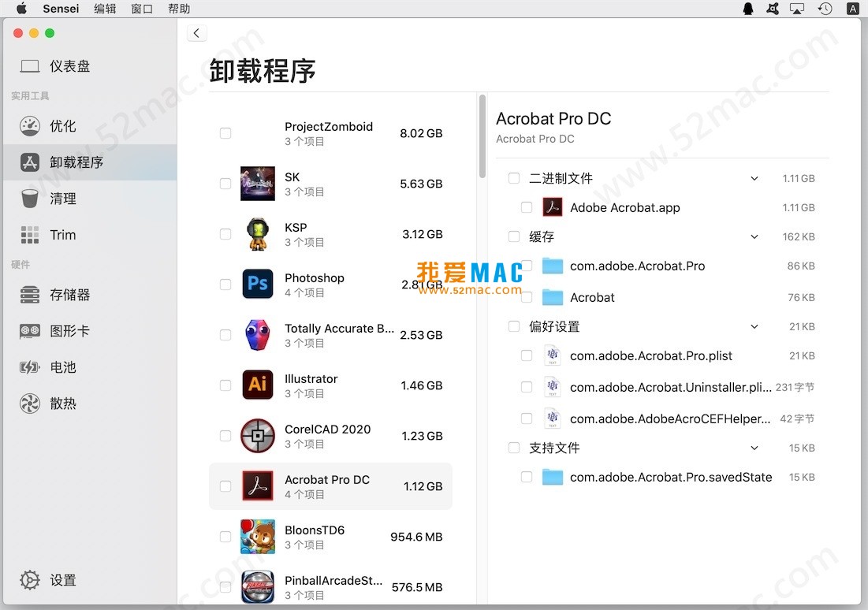Select the ProjectZomboid row label
The width and height of the screenshot is (868, 610).
[x=329, y=127]
